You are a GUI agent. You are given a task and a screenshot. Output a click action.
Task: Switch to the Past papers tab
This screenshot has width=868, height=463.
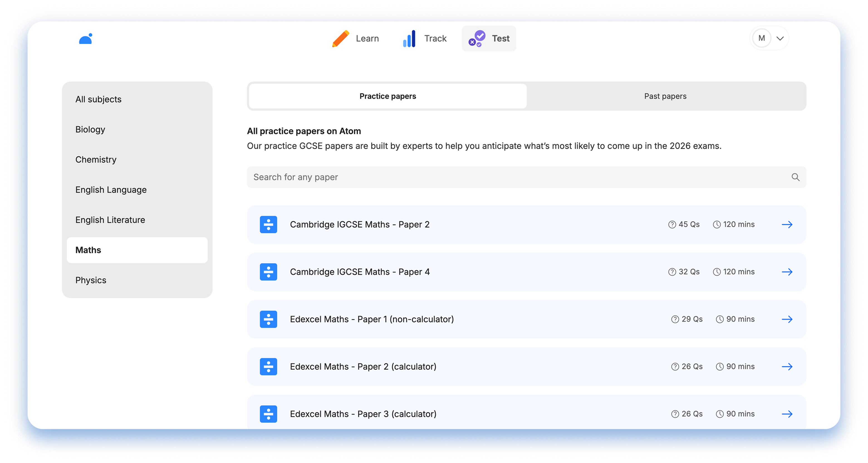point(665,96)
